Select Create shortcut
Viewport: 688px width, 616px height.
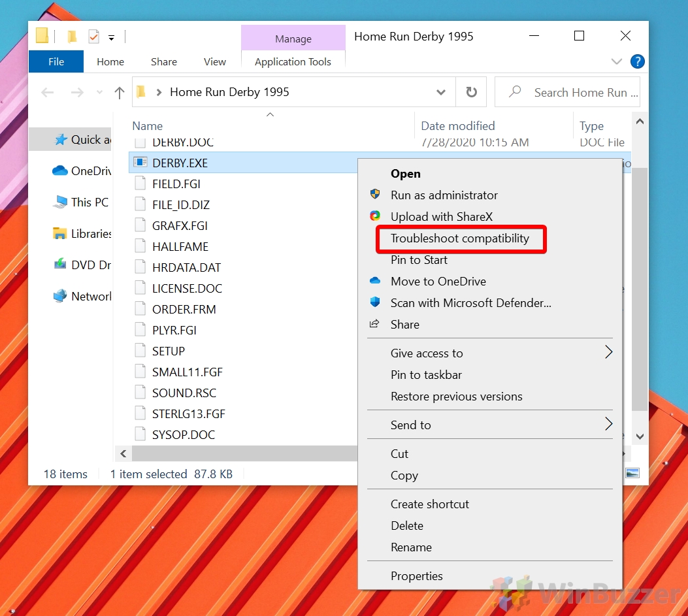[x=429, y=504]
